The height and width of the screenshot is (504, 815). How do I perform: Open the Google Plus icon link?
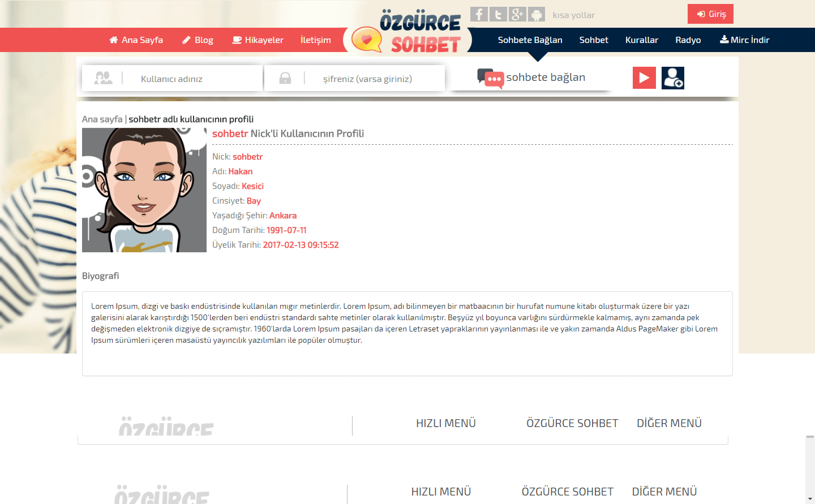coord(517,14)
